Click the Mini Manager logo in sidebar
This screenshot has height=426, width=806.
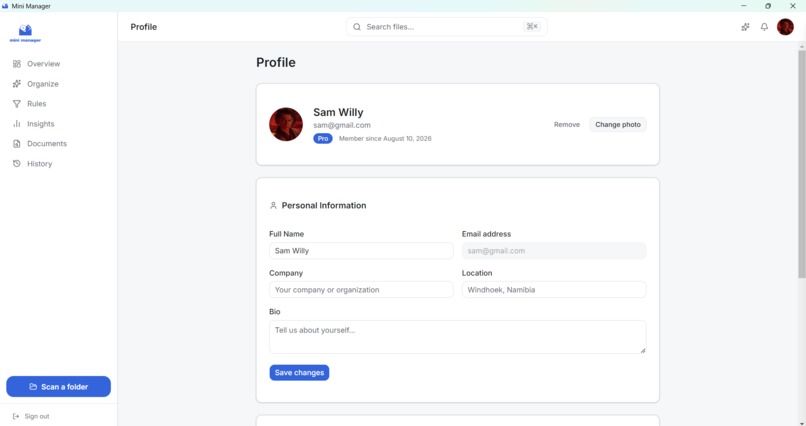pos(25,33)
